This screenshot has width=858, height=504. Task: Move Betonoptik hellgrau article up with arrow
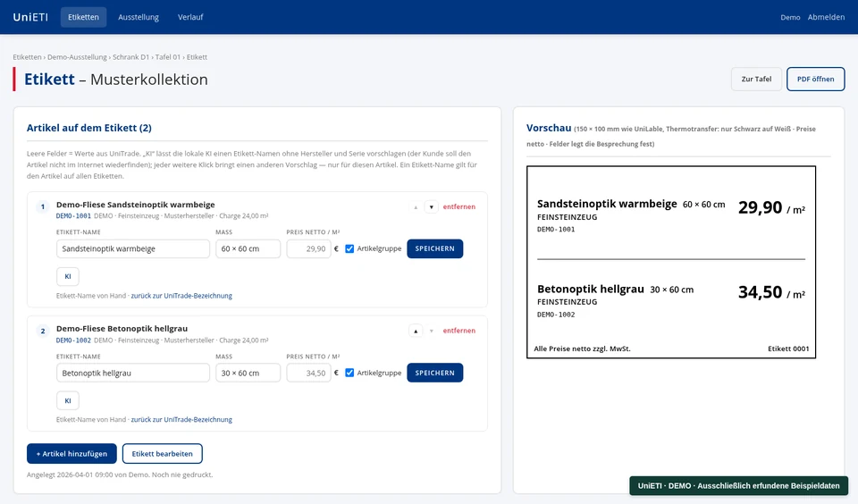pos(416,331)
